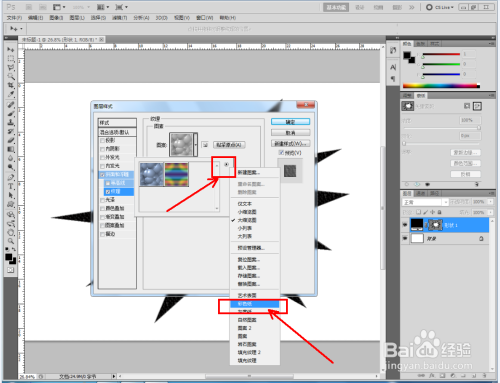Screen dimensions: 500x383
Task: Toggle the 预览(V) preview checkbox
Action: (281, 153)
